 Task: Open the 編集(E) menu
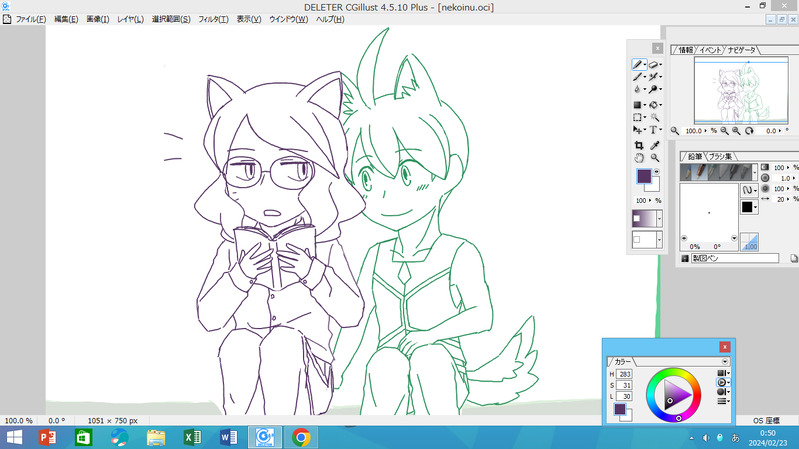click(x=66, y=19)
